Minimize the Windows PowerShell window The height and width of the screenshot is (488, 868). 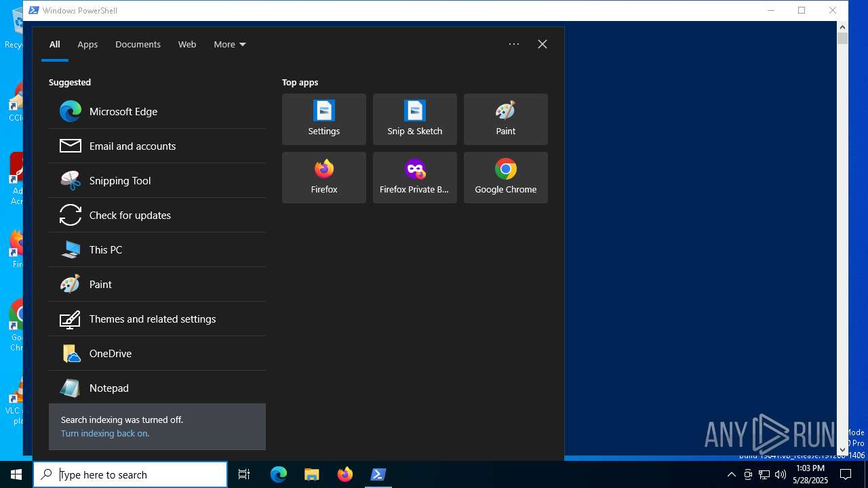pos(771,10)
